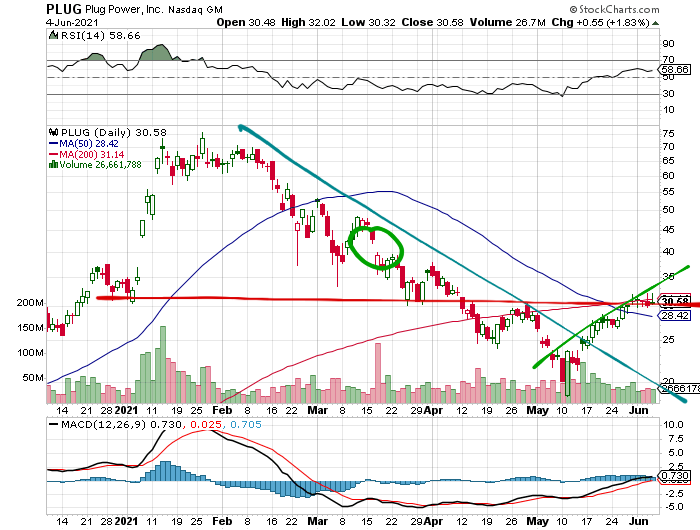This screenshot has height=530, width=700.
Task: Click the MA(50) 28.42 legend entry
Action: (x=83, y=144)
